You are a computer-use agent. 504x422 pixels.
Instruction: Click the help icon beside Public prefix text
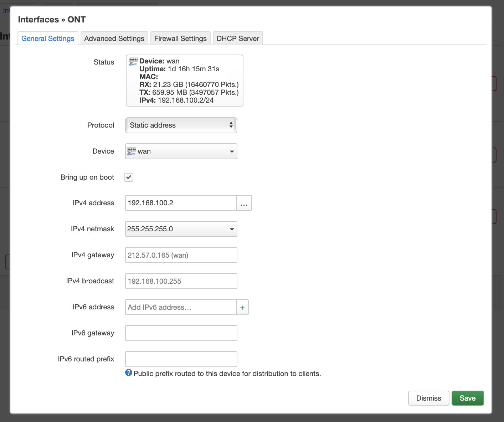click(129, 372)
